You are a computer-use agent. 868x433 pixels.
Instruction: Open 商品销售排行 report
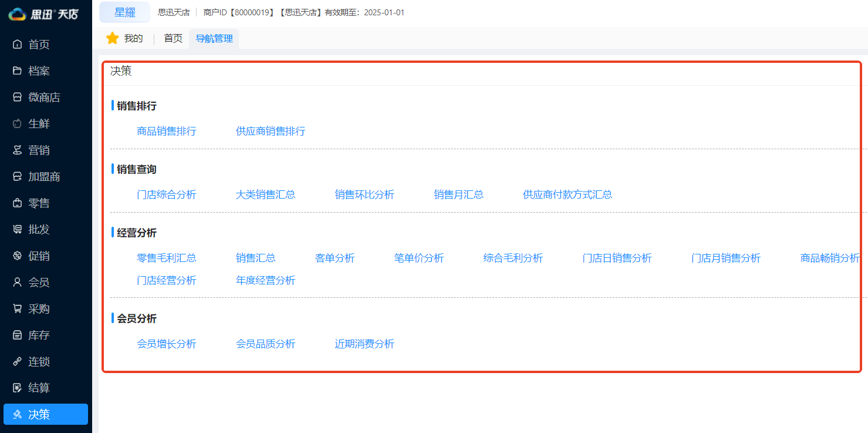(x=167, y=130)
